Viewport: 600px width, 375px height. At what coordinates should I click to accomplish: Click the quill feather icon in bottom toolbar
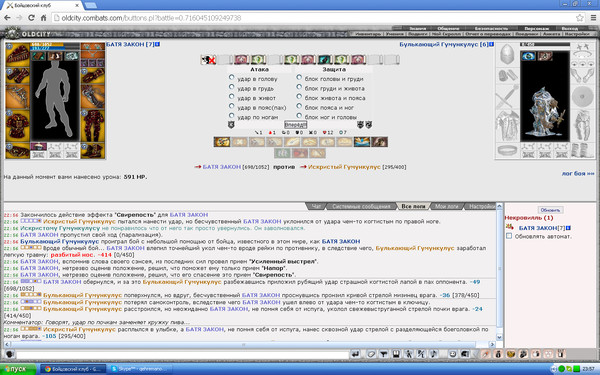pyautogui.click(x=486, y=354)
